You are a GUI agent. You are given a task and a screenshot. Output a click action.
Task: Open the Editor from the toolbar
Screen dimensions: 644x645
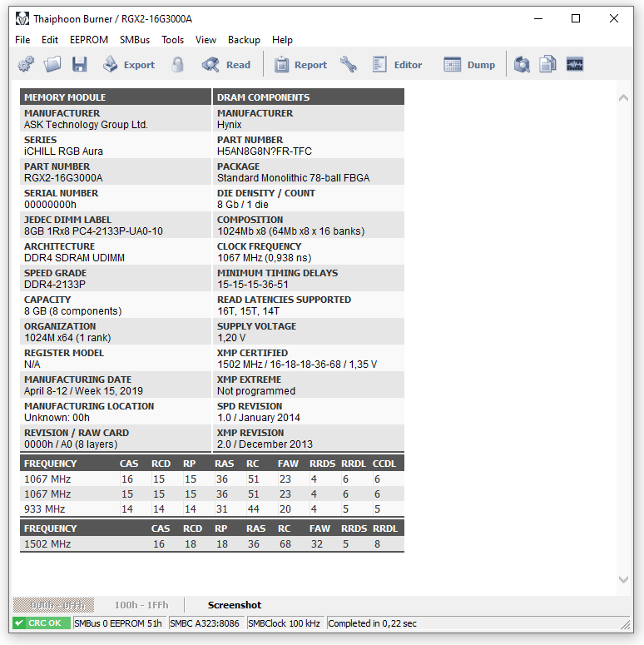tap(397, 65)
